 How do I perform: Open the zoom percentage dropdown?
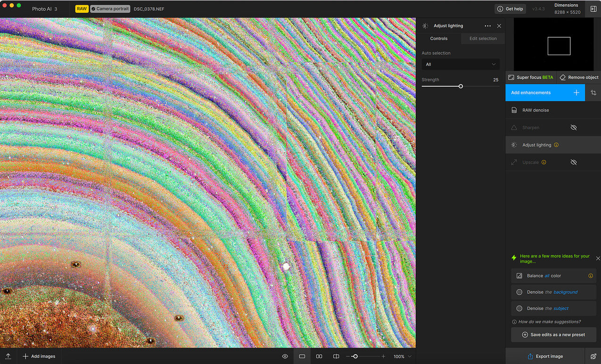coord(401,356)
